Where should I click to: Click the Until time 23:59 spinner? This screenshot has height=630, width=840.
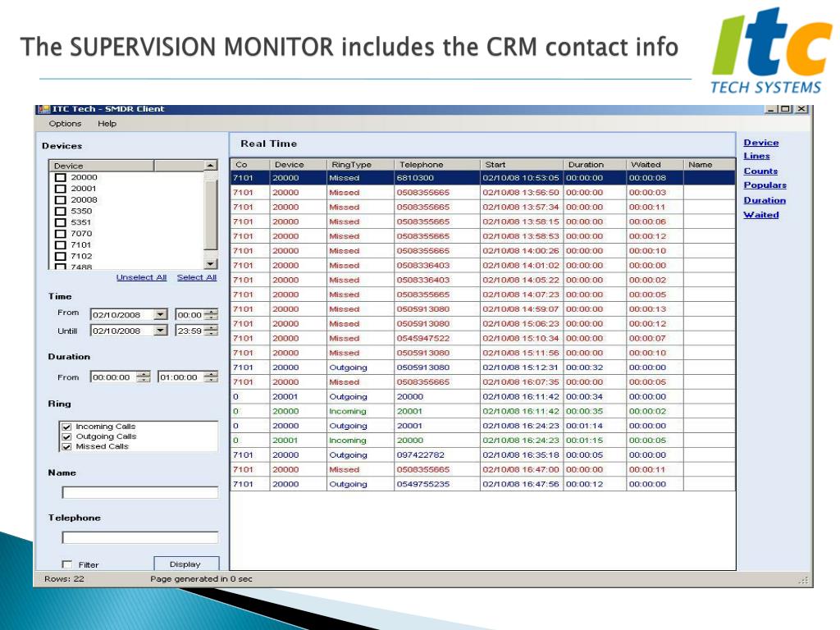click(x=212, y=331)
